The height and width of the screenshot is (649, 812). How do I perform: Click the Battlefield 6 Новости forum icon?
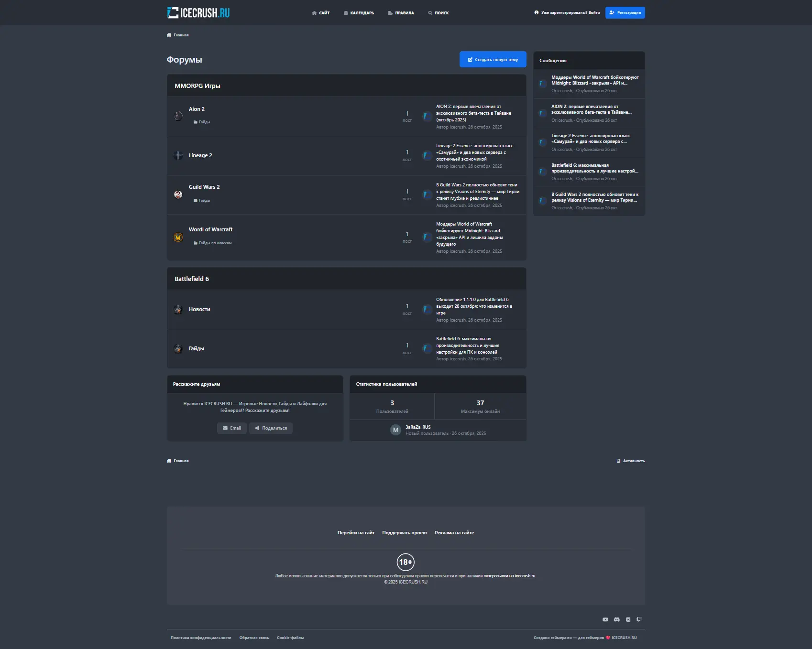(178, 310)
